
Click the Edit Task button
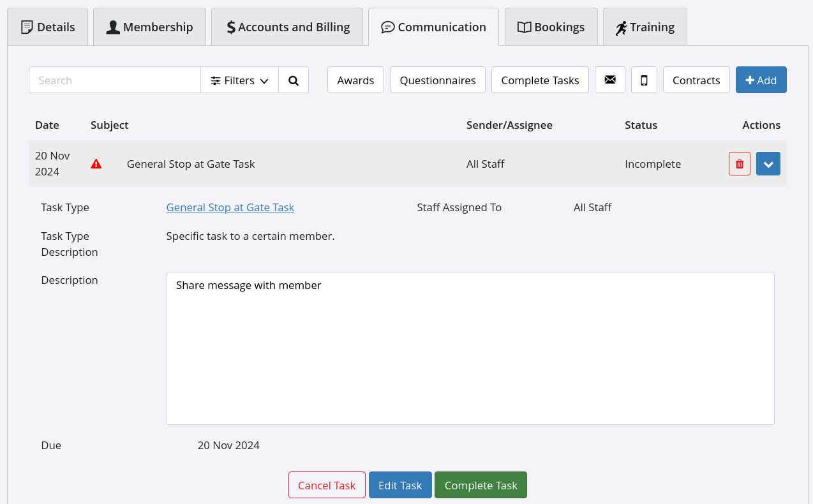pyautogui.click(x=400, y=485)
